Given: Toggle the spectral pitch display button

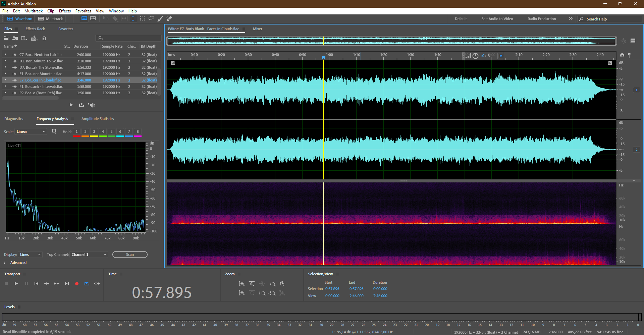Looking at the screenshot, I should click(93, 19).
